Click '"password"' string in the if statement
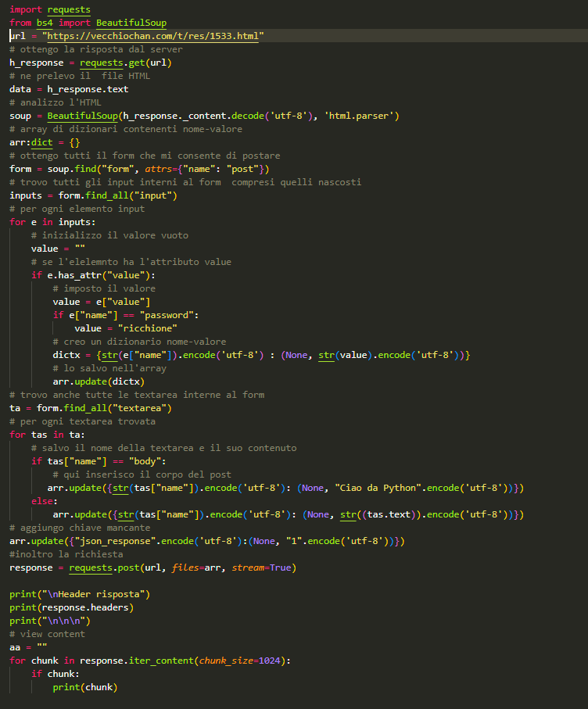This screenshot has width=588, height=709. pyautogui.click(x=167, y=315)
